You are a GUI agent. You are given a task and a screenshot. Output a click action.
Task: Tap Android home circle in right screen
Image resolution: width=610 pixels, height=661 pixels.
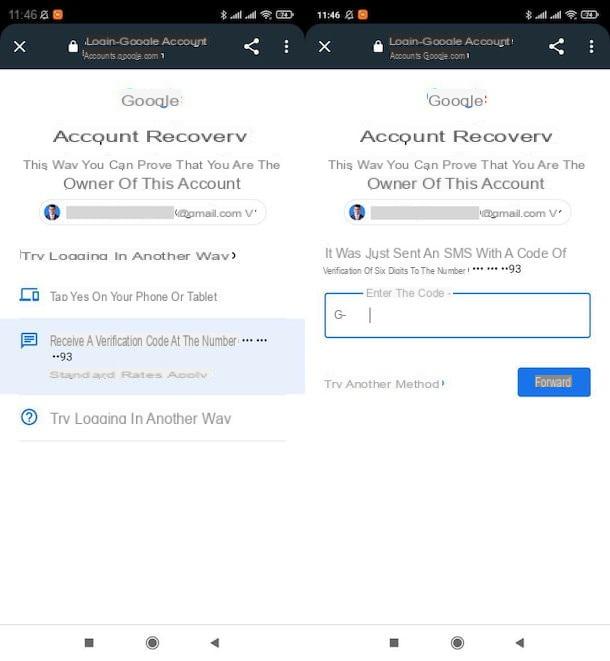[x=457, y=643]
